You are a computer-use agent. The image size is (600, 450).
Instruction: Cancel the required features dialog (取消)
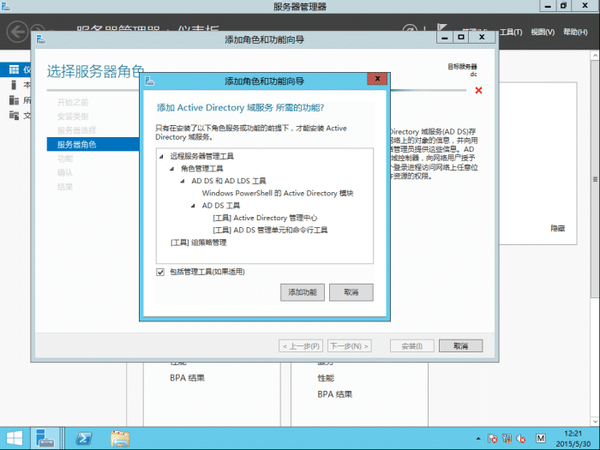[x=351, y=292]
